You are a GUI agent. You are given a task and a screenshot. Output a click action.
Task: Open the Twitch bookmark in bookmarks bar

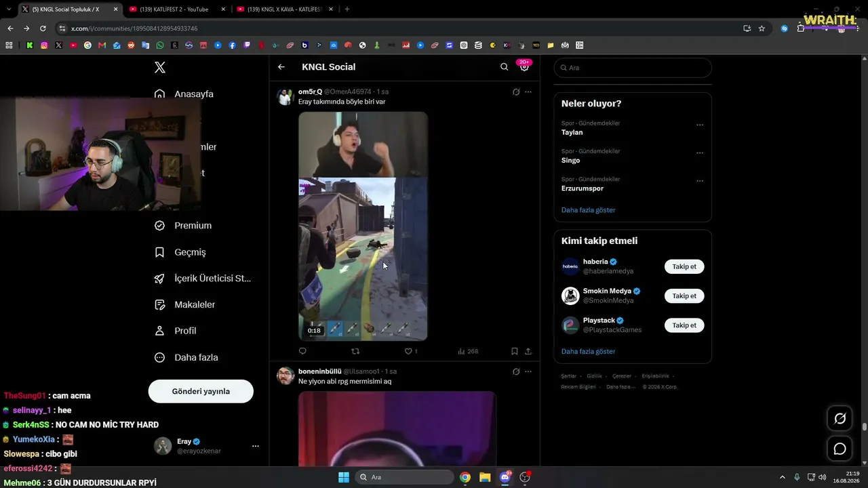click(247, 45)
